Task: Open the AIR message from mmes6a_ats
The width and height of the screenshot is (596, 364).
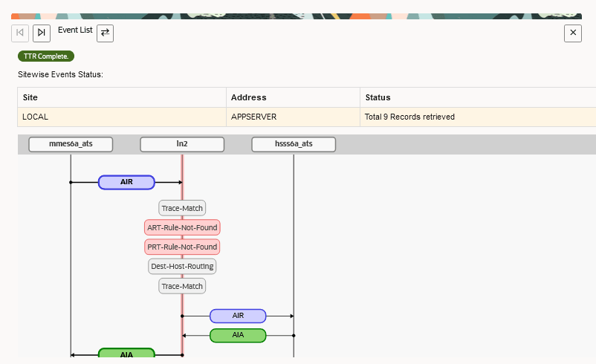Action: [126, 183]
